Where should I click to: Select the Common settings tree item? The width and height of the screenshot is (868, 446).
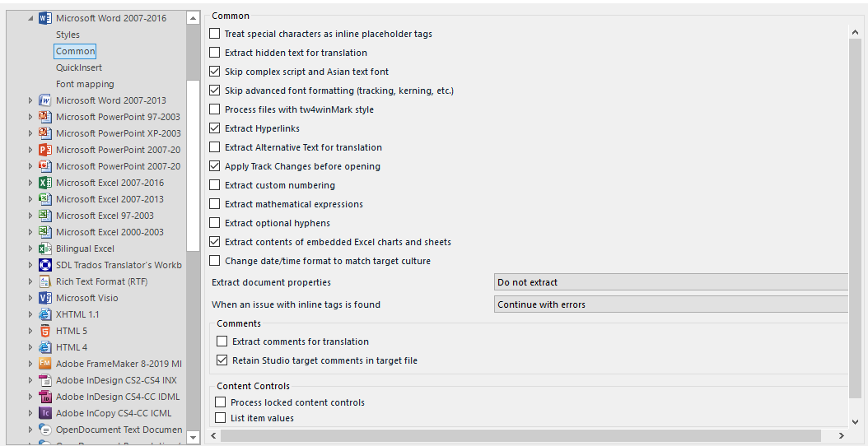(75, 52)
